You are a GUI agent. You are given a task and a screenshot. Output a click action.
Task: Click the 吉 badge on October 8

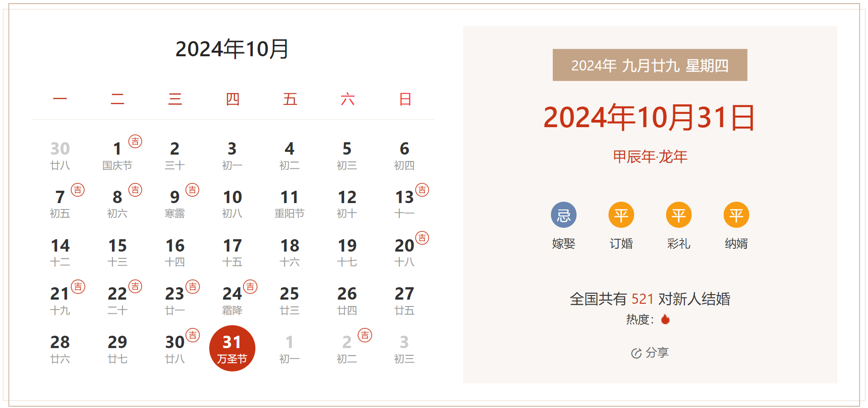135,190
